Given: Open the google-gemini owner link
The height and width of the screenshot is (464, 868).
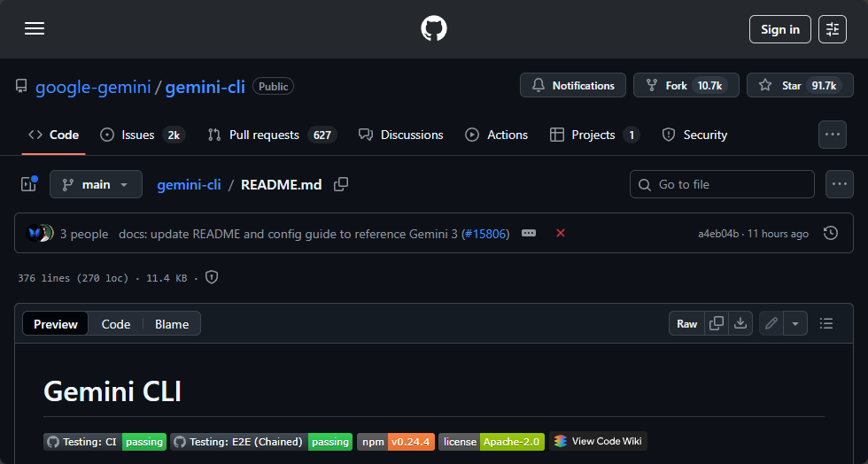Looking at the screenshot, I should [x=93, y=86].
